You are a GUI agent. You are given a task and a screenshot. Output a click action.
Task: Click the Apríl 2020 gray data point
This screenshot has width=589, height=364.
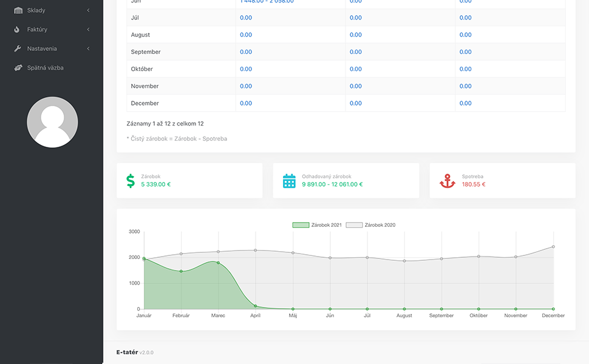(x=256, y=251)
